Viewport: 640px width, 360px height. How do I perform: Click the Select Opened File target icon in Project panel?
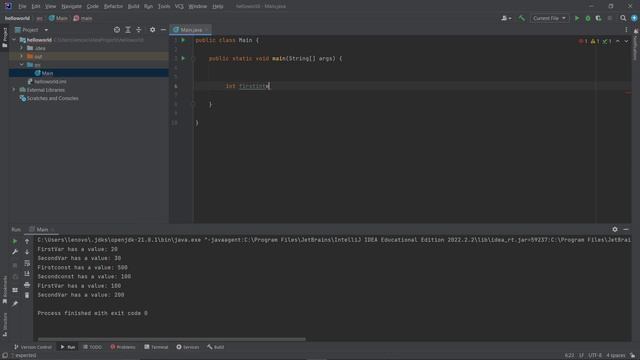click(117, 30)
